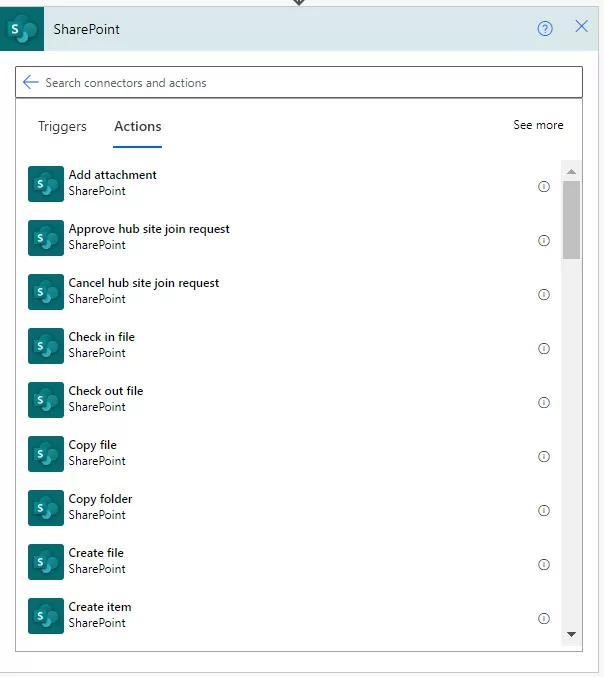The width and height of the screenshot is (604, 677).
Task: Click the SharePoint icon beside Copy file
Action: tap(46, 453)
